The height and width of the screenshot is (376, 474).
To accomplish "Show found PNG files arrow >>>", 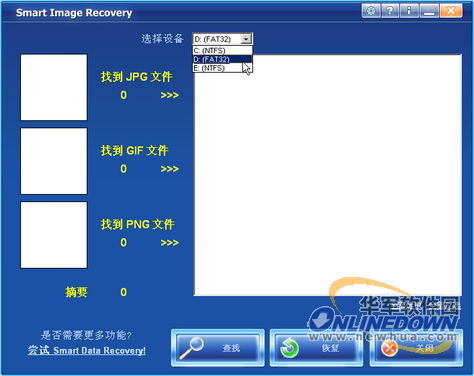I will (x=170, y=243).
